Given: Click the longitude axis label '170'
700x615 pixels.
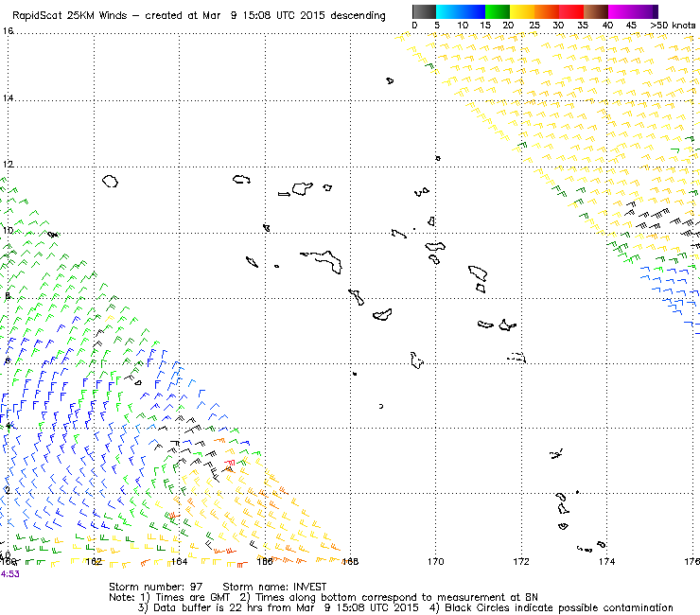Looking at the screenshot, I should click(436, 561).
